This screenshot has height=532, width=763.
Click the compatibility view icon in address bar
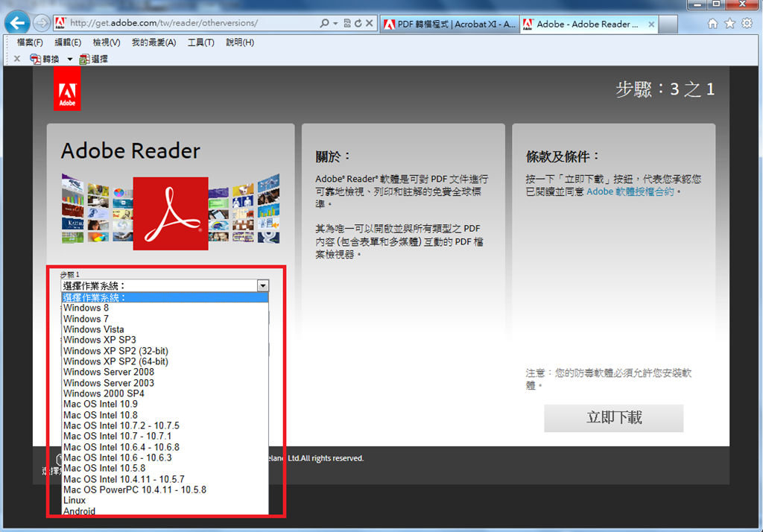click(x=347, y=23)
